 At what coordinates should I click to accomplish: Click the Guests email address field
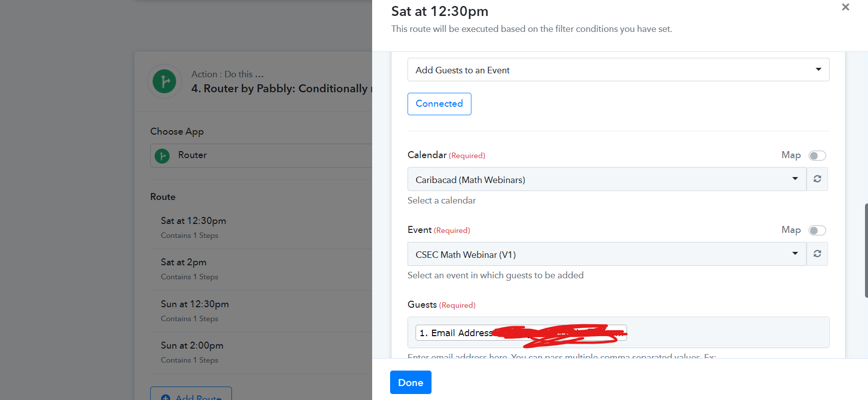click(x=618, y=333)
